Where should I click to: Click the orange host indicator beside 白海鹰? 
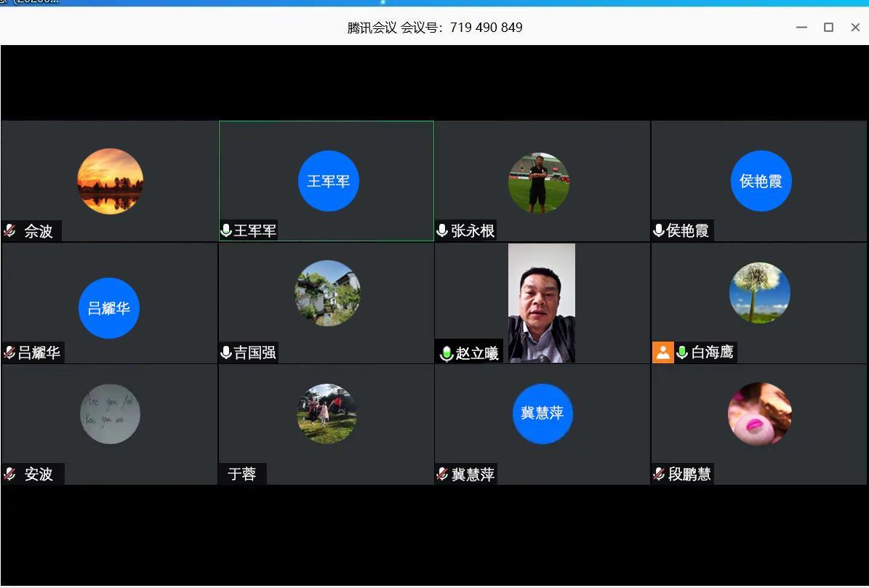click(x=662, y=353)
